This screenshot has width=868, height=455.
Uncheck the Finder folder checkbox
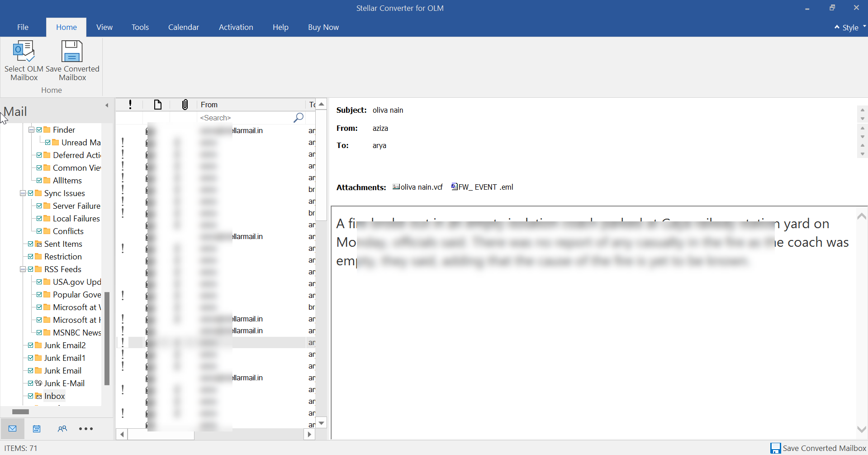click(x=39, y=130)
